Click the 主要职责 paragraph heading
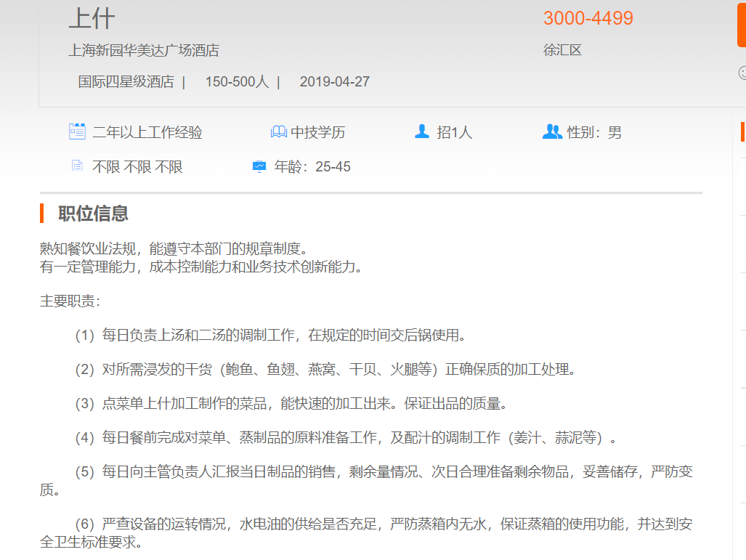Viewport: 746px width, 560px height. pyautogui.click(x=70, y=301)
